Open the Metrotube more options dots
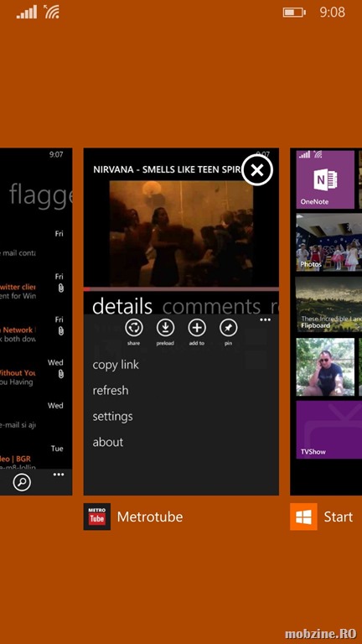Screen dimensions: 362x644 tap(265, 320)
